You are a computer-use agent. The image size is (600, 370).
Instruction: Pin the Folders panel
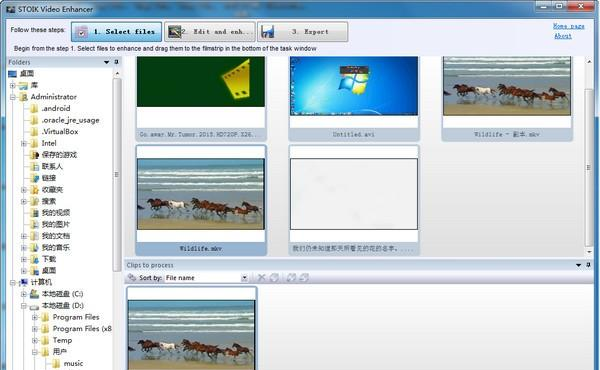[x=116, y=62]
